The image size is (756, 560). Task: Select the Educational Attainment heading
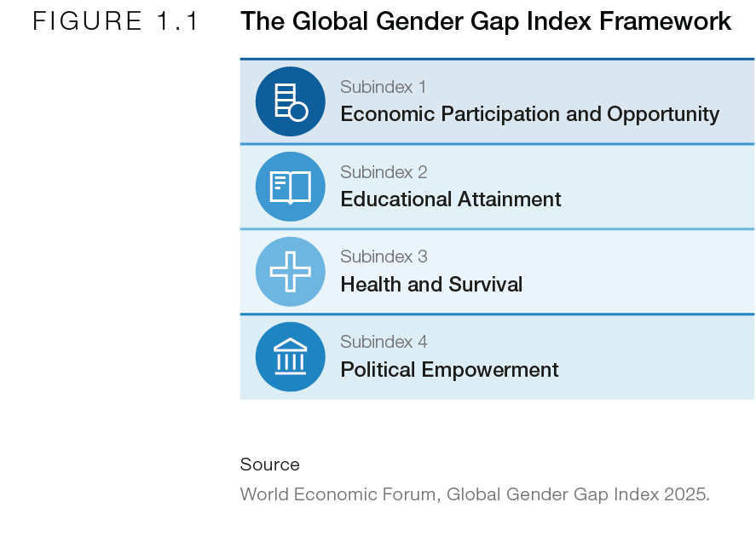point(451,199)
